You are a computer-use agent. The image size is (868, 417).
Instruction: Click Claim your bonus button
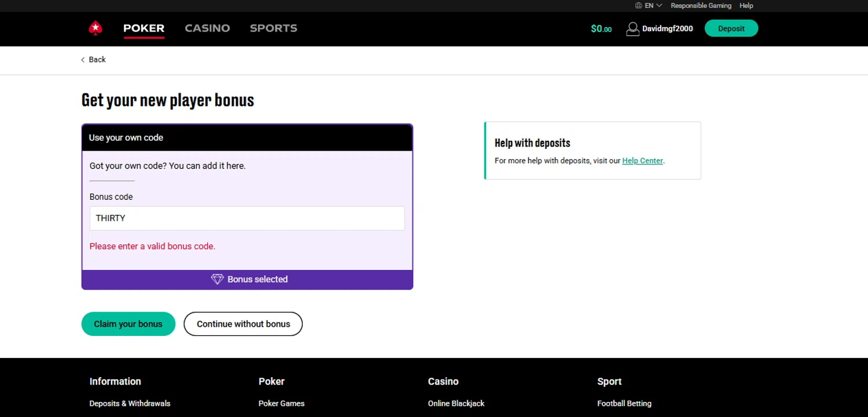coord(128,324)
